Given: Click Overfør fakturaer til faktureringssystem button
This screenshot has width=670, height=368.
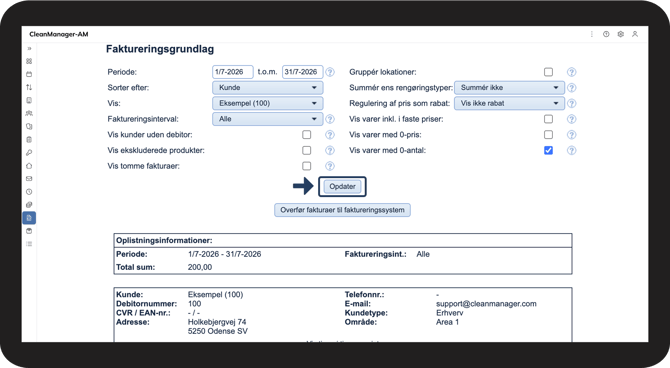Looking at the screenshot, I should [342, 210].
